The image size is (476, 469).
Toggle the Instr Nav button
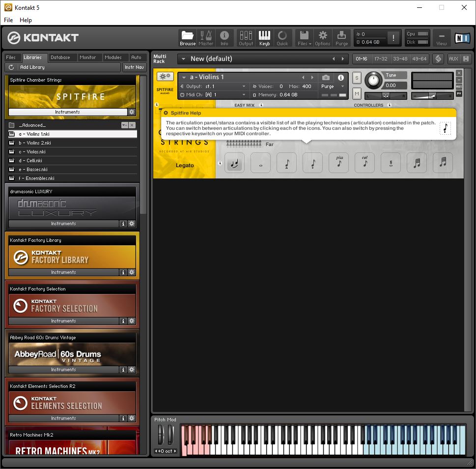click(x=134, y=67)
